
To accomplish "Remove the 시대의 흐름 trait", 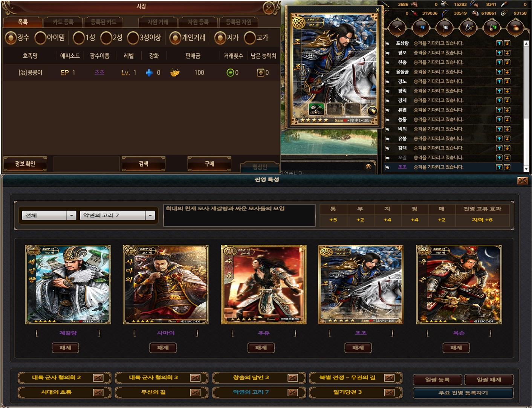I will coord(98,393).
